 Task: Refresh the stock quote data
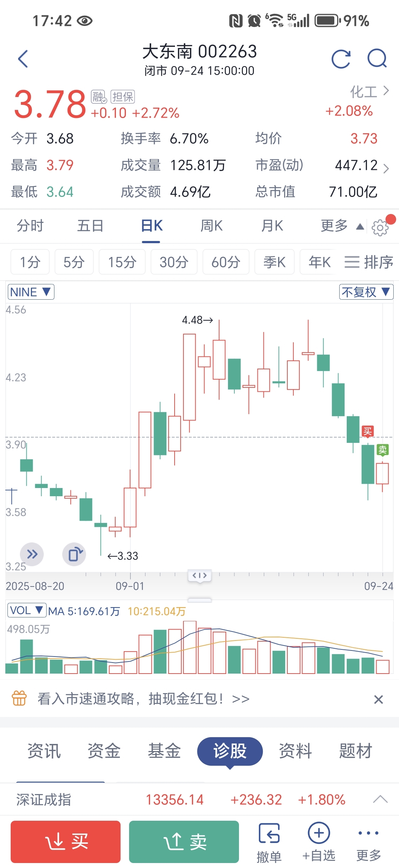click(341, 59)
